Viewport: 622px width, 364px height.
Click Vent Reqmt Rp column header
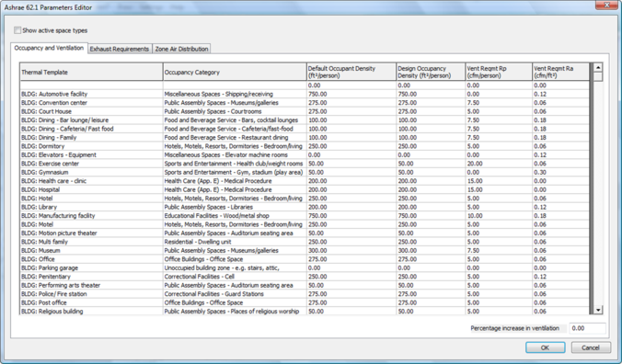point(499,72)
